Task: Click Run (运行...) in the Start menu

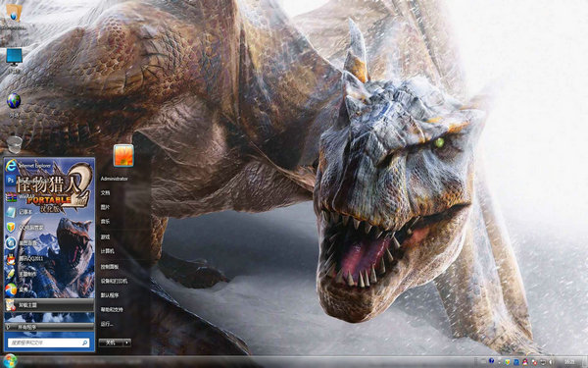Action: [x=107, y=324]
